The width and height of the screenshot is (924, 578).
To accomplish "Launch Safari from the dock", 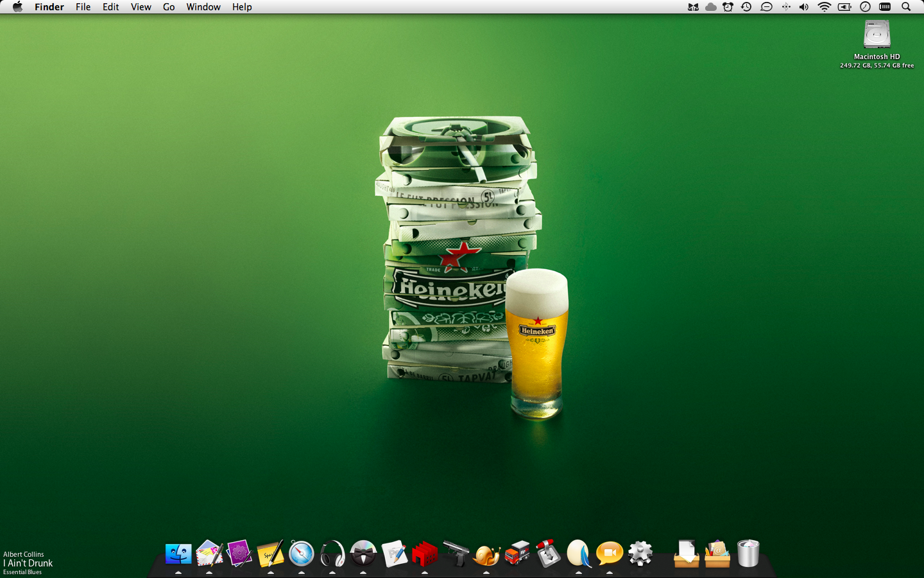I will click(302, 554).
